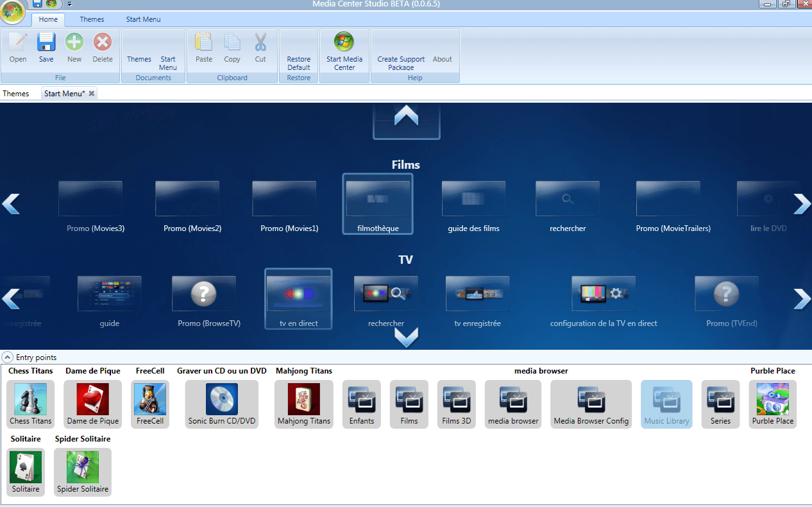Switch to the Home ribbon tab
This screenshot has width=812, height=507.
tap(48, 19)
